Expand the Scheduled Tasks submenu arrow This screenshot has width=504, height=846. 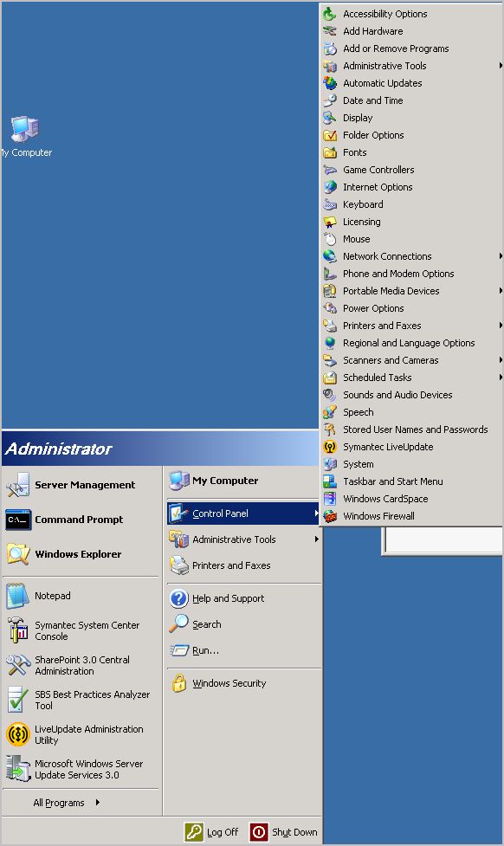coord(501,378)
